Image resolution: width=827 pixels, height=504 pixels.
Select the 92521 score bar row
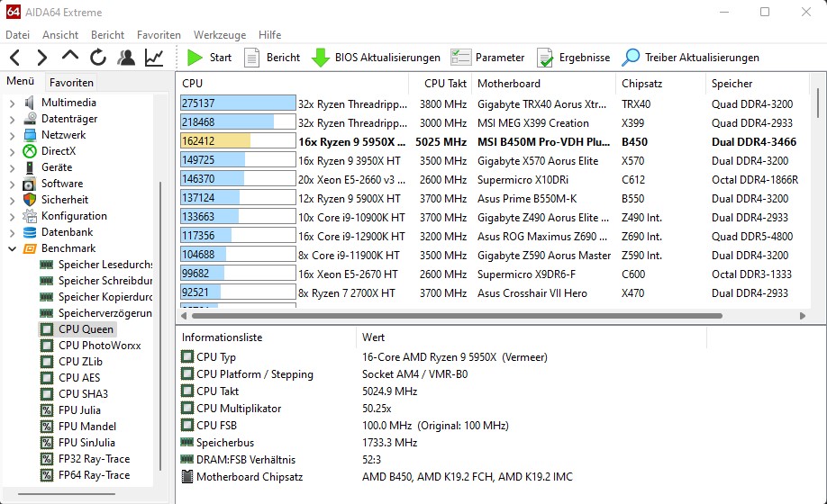pyautogui.click(x=238, y=292)
